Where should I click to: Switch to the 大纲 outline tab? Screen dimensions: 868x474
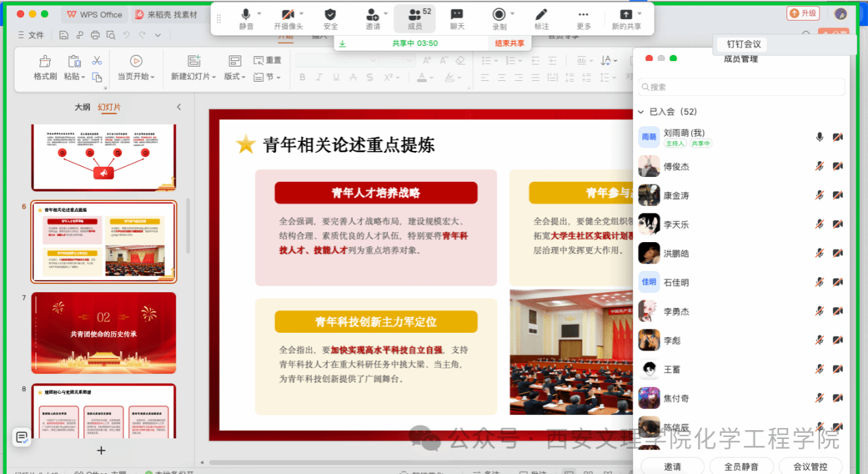click(82, 107)
